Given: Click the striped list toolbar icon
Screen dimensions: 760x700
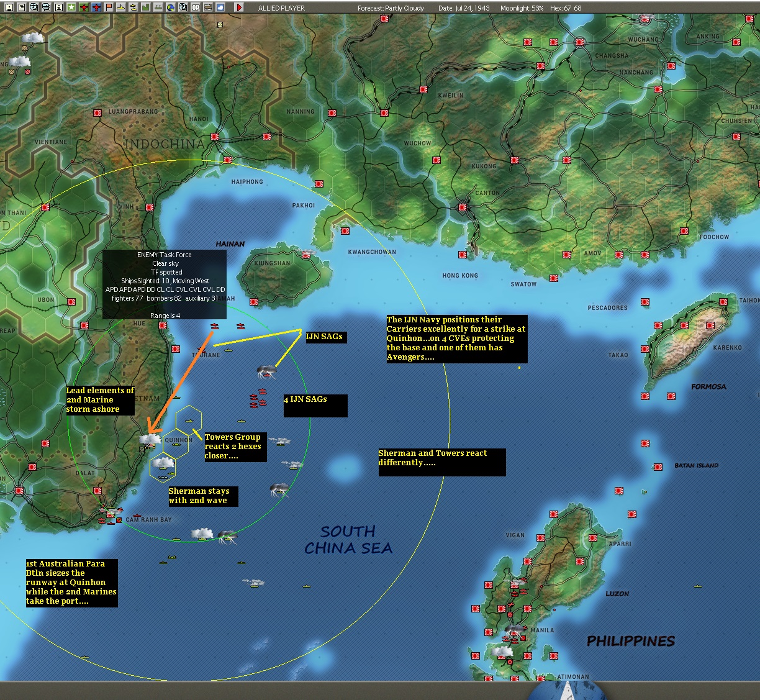Looking at the screenshot, I should point(208,7).
